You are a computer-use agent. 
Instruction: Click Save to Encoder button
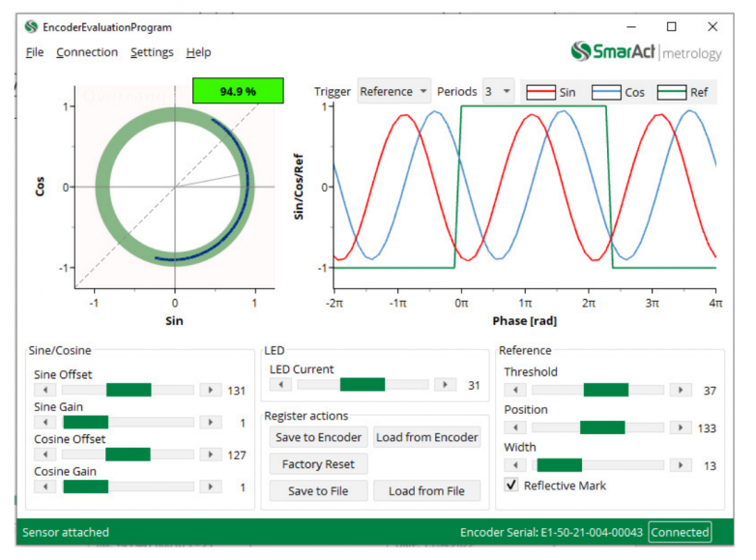[318, 437]
